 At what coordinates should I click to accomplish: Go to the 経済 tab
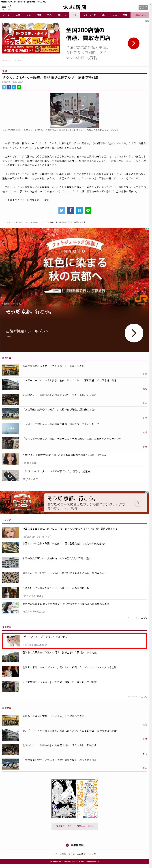coord(115,15)
